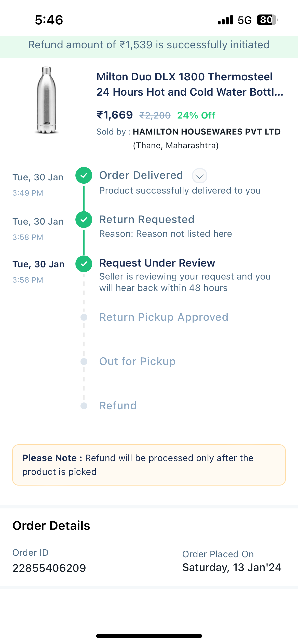Tap the Milton water bottle product image
The width and height of the screenshot is (298, 644).
47,100
